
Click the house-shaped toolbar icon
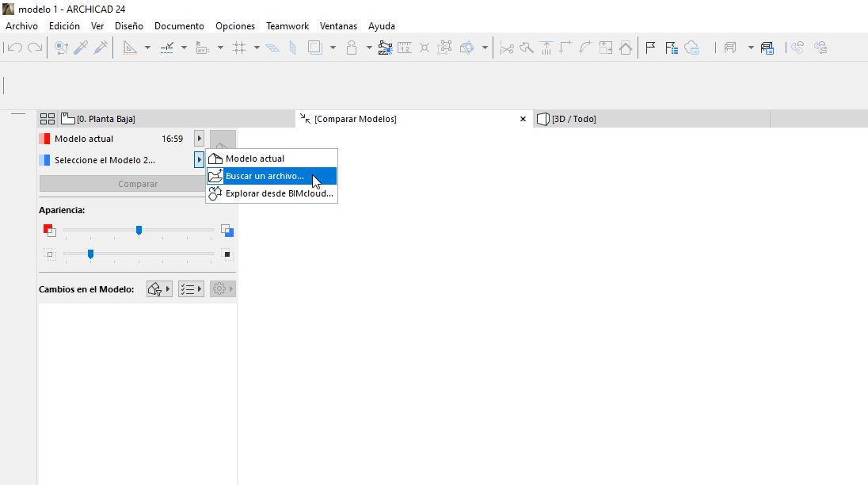point(626,48)
